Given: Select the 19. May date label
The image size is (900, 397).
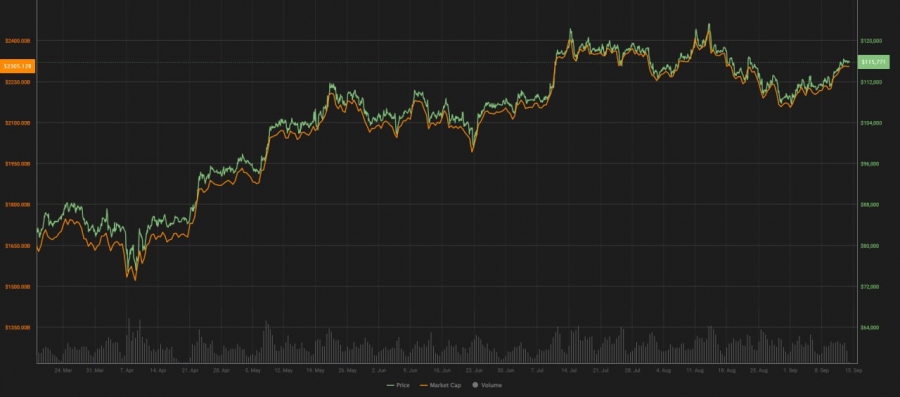Looking at the screenshot, I should (x=316, y=371).
